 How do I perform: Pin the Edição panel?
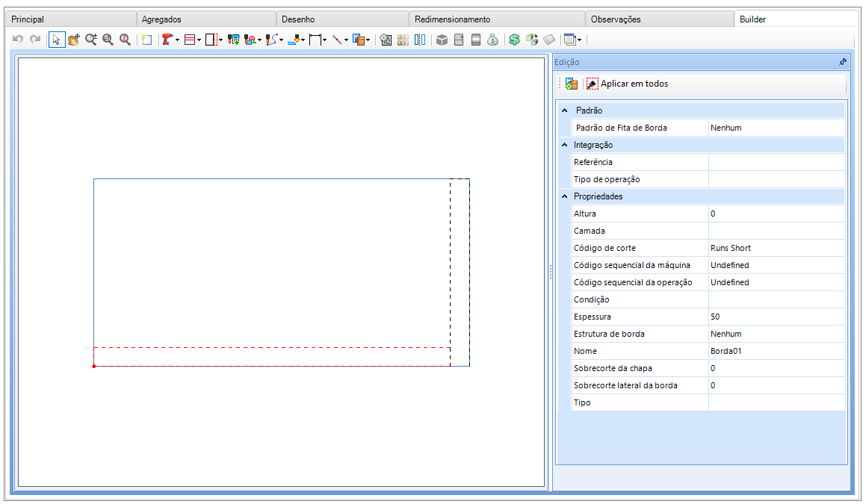(842, 63)
